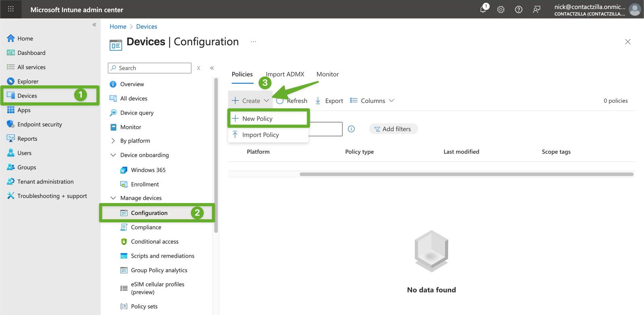Sort by Last modified column
The image size is (644, 315).
point(461,152)
